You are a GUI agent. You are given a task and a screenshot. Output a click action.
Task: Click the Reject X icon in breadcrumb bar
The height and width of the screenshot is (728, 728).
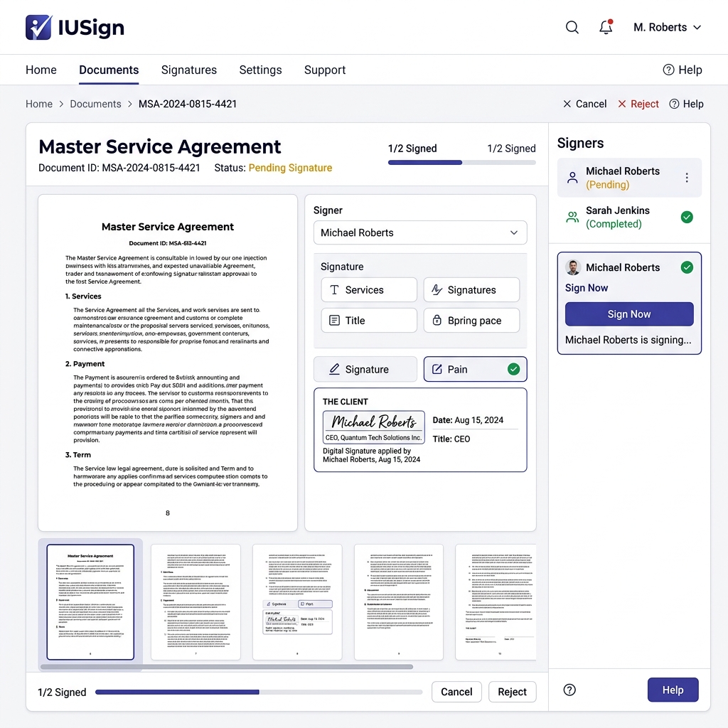click(622, 104)
